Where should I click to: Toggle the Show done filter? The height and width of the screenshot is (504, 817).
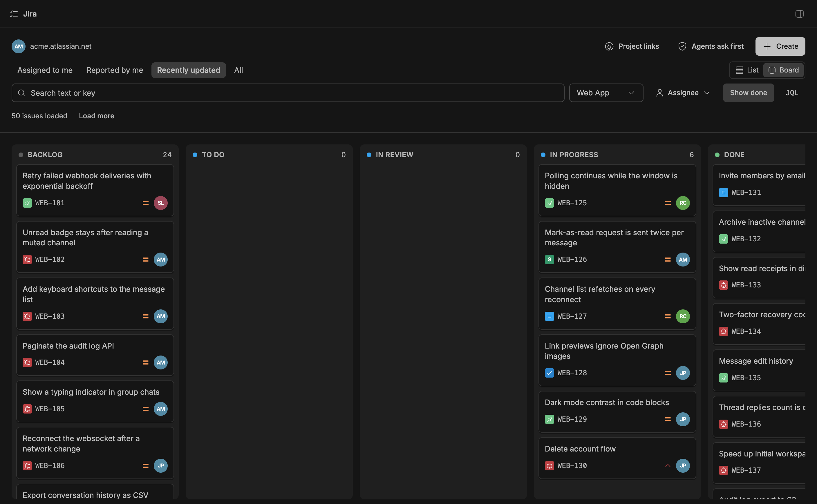748,93
